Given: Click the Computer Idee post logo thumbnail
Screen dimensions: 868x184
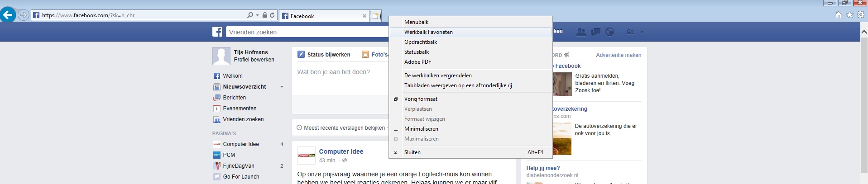Looking at the screenshot, I should click(306, 155).
